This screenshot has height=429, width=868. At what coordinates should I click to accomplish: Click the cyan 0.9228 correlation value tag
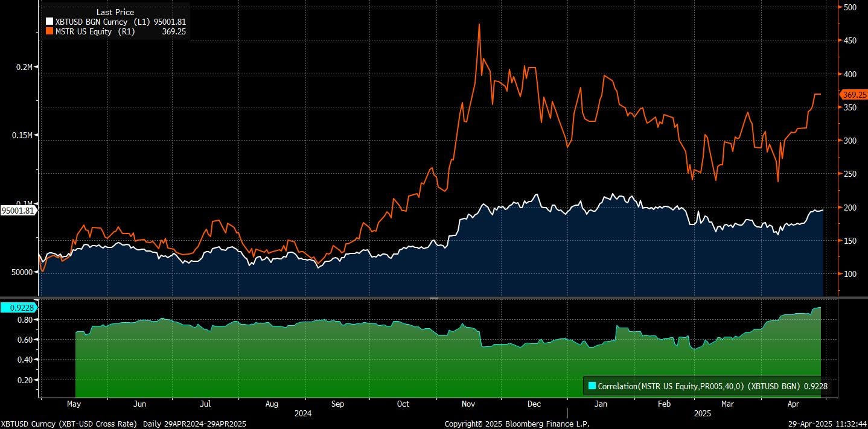click(x=18, y=308)
